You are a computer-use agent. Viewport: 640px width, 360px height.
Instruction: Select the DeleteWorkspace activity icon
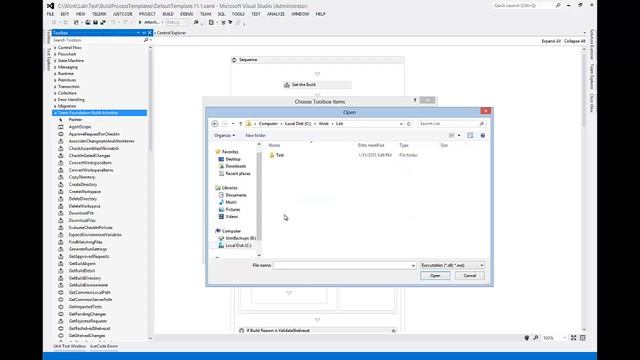[61, 206]
